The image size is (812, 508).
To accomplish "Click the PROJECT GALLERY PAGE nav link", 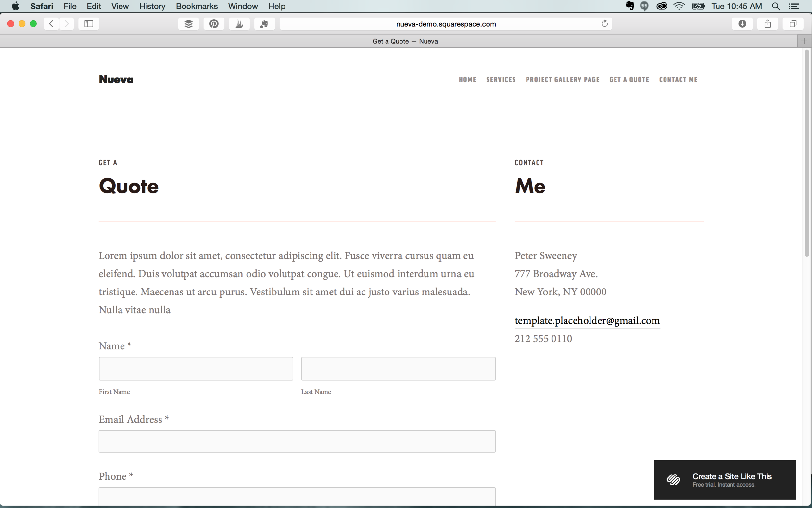I will [x=562, y=79].
